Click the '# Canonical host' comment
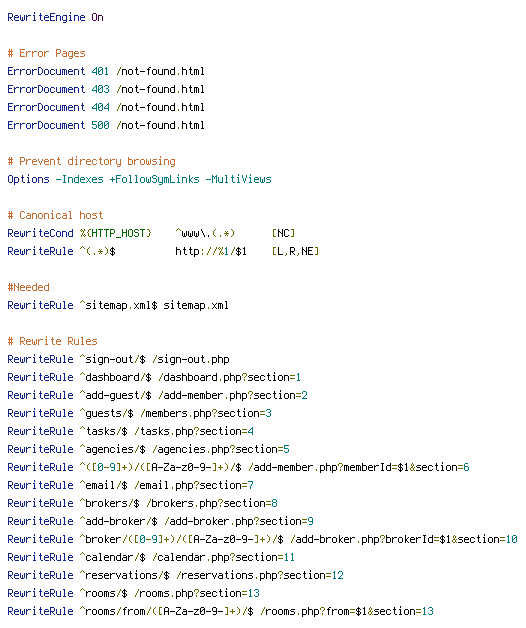Image resolution: width=526 pixels, height=628 pixels. [x=55, y=215]
